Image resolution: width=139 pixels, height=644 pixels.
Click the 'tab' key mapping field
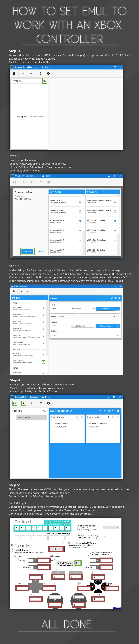tap(22, 584)
